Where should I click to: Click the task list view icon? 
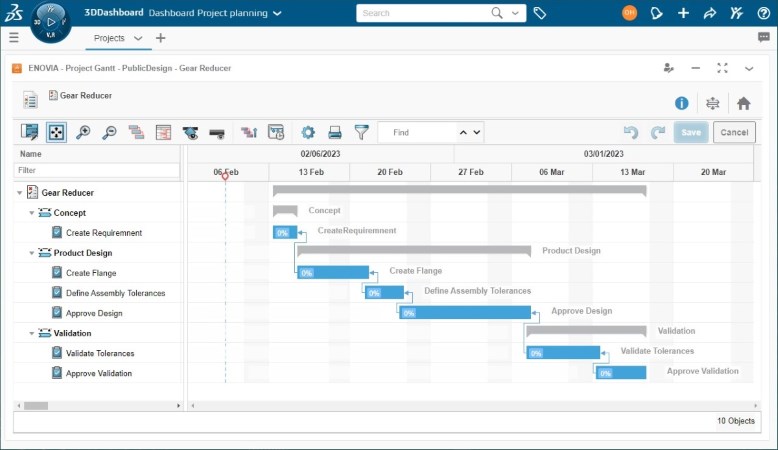pyautogui.click(x=30, y=100)
